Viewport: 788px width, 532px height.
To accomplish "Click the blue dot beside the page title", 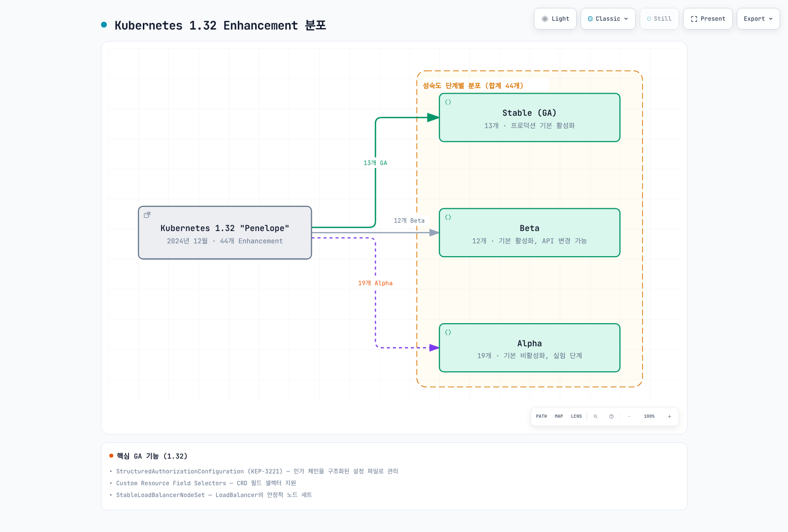I will coord(104,25).
